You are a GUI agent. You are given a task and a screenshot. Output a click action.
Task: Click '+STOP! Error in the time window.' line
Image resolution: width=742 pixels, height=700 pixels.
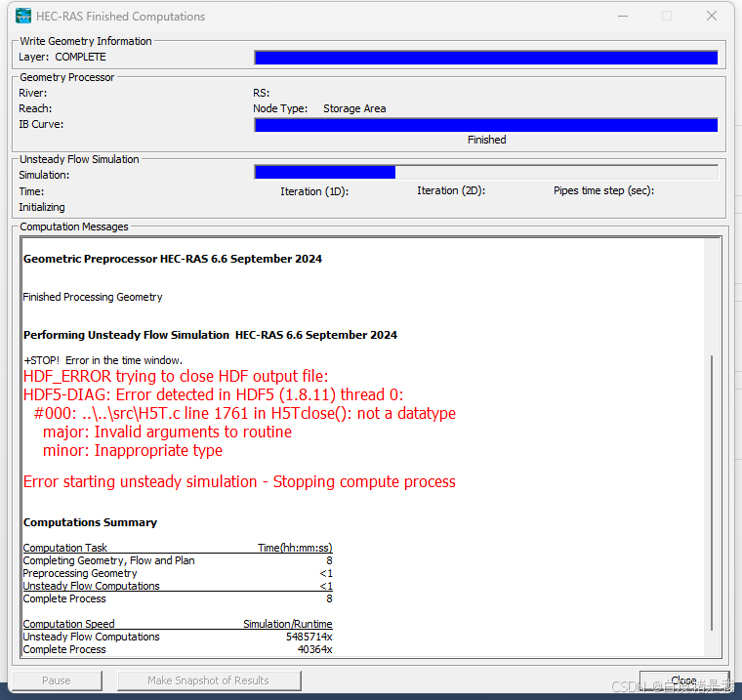(103, 360)
